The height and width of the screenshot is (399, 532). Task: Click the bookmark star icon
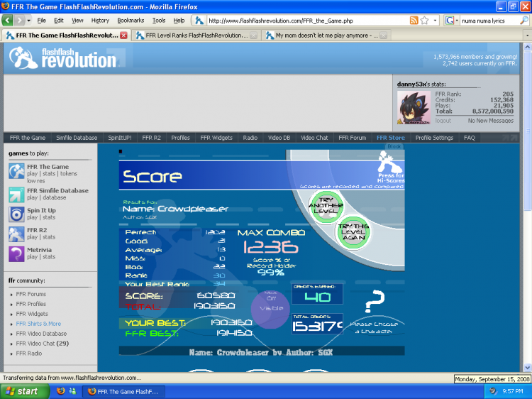pyautogui.click(x=424, y=21)
